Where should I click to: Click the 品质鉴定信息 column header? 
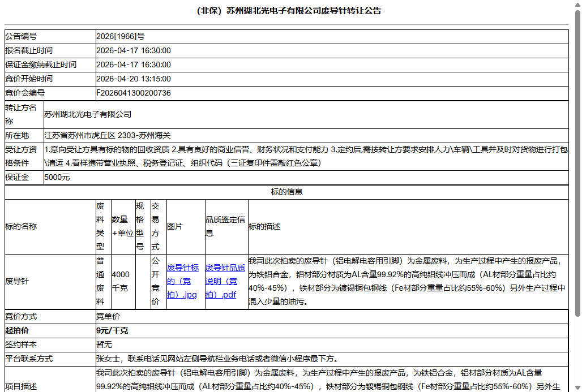[226, 227]
